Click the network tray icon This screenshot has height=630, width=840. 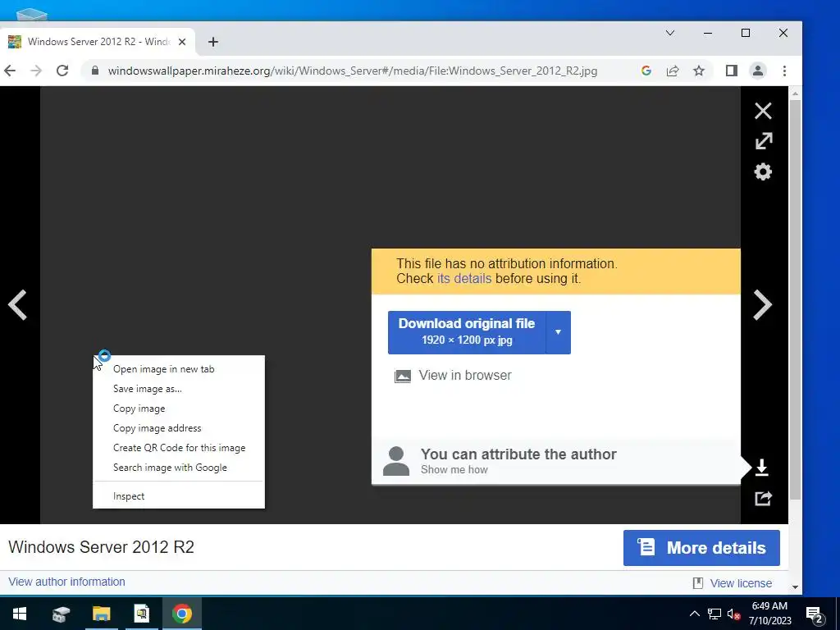coord(714,614)
